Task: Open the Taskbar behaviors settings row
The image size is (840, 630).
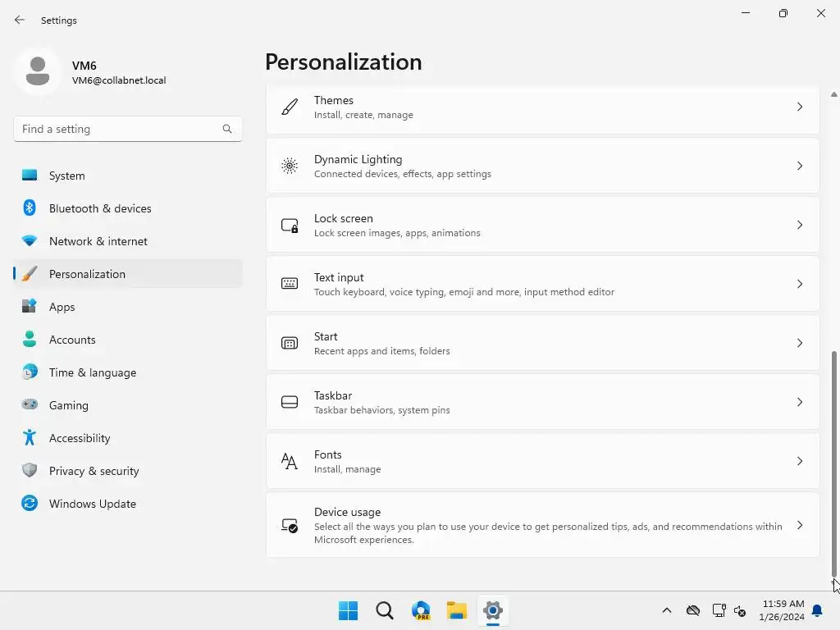Action: point(543,402)
